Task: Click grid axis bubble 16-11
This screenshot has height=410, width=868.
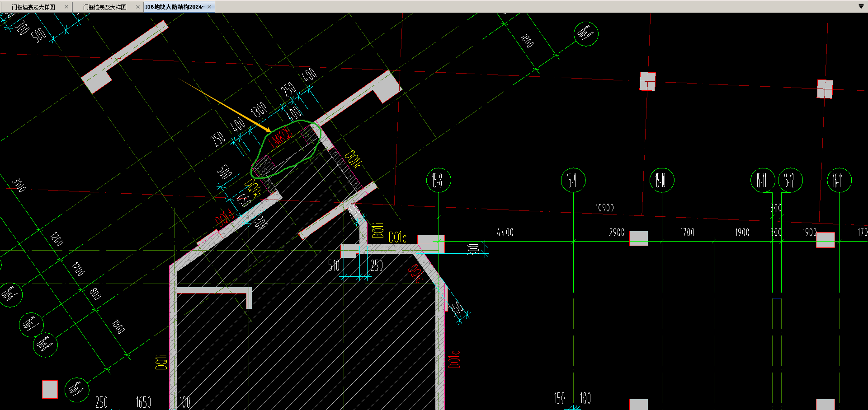Action: [839, 180]
